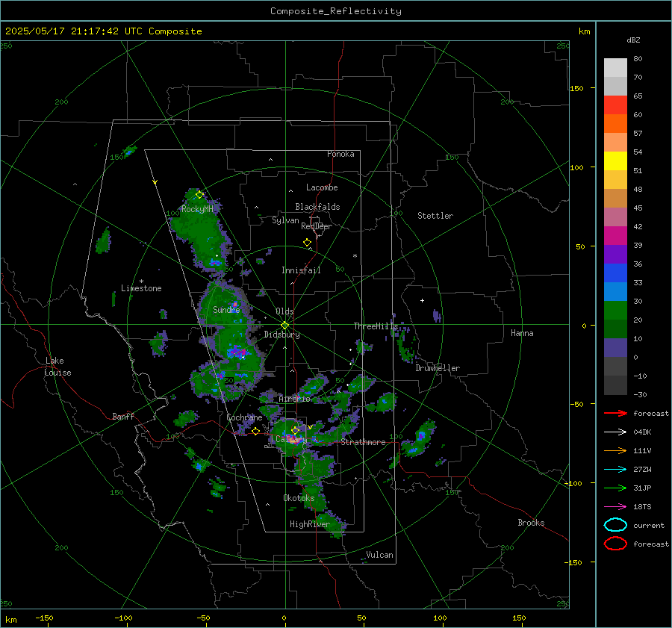The height and width of the screenshot is (628, 672).
Task: Click the Airdrie city label
Action: [294, 399]
